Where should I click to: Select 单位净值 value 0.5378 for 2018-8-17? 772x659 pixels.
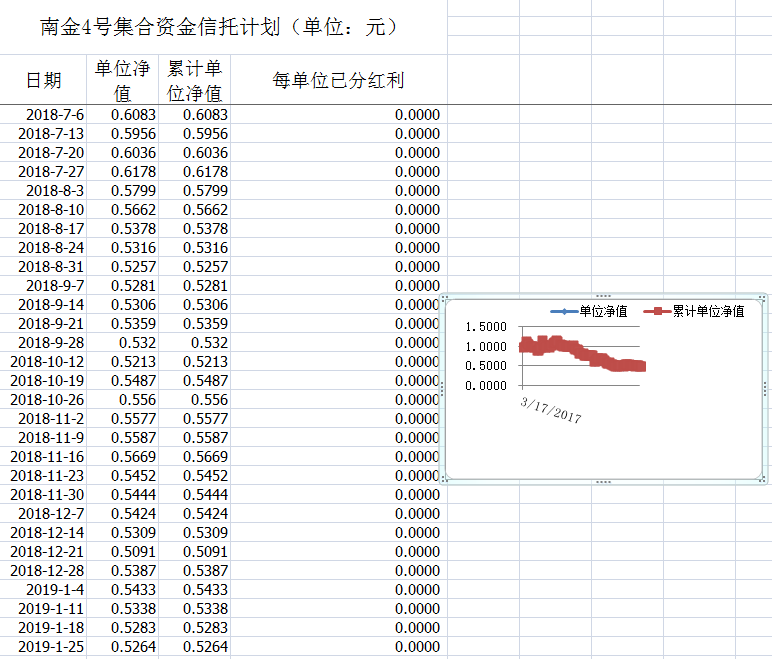pyautogui.click(x=123, y=229)
